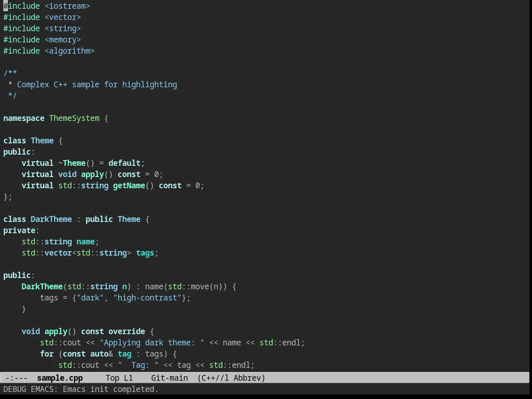
Task: Click the comment 'Complex C++ sample for highlighting'
Action: (97, 84)
